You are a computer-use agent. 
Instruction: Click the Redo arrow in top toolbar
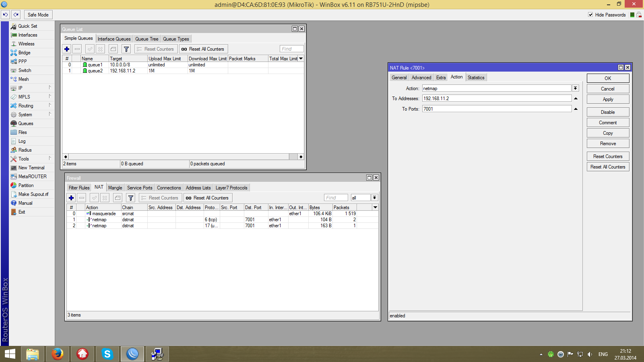click(16, 15)
